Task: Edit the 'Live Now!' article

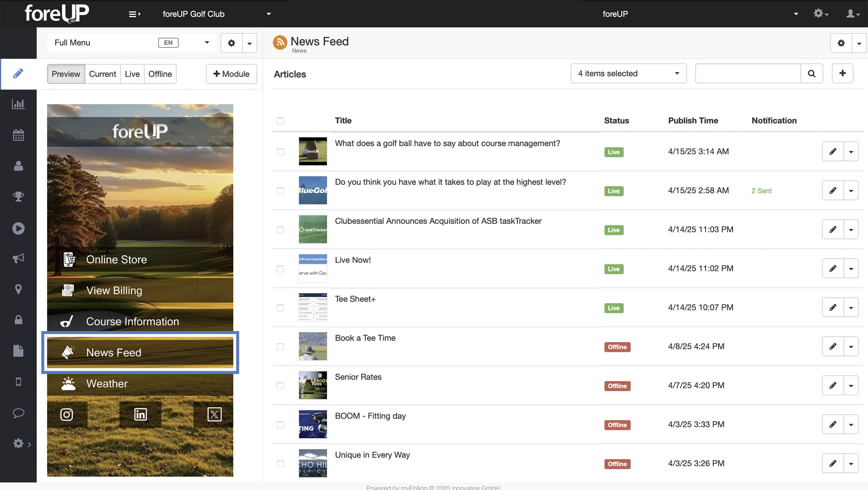Action: 833,268
